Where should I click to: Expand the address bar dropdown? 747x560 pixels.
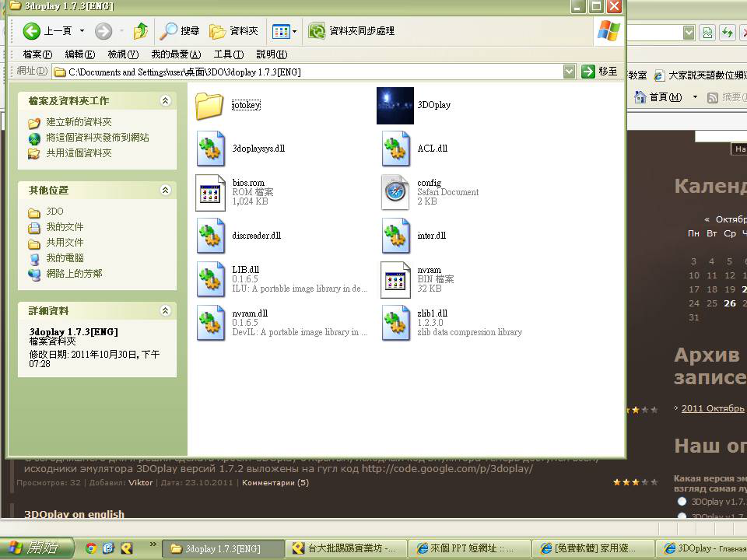(570, 72)
